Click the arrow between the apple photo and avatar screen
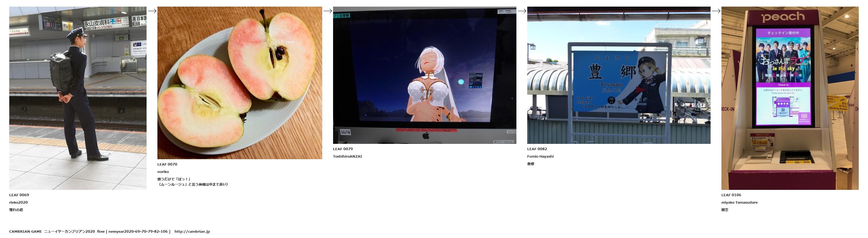 [328, 11]
